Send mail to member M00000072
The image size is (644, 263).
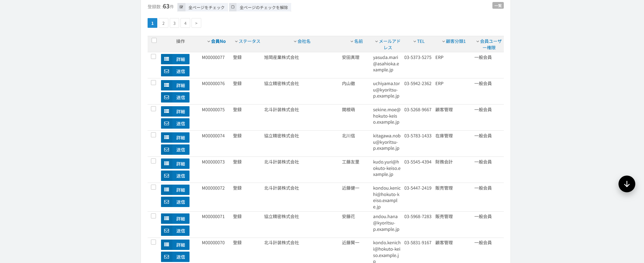[x=175, y=202]
